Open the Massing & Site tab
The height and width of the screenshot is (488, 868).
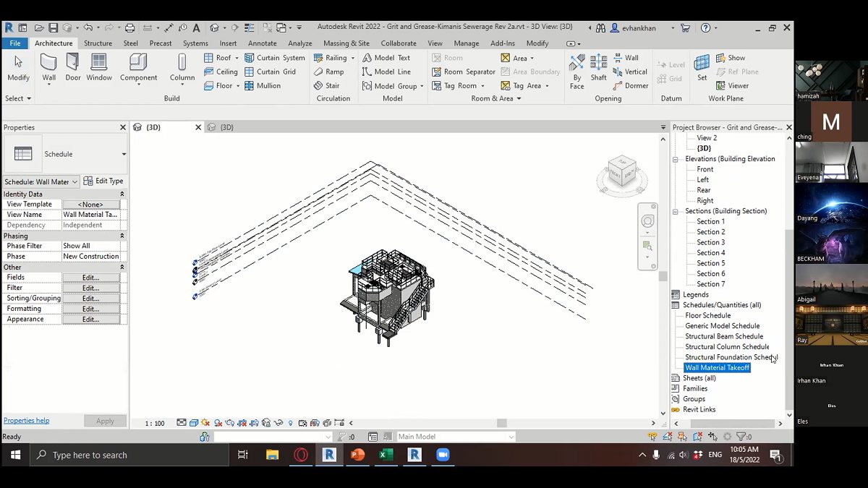pyautogui.click(x=346, y=43)
